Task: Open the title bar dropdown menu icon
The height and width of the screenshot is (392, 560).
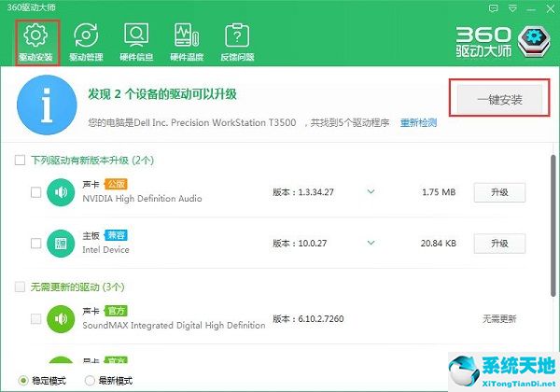Action: pos(512,8)
